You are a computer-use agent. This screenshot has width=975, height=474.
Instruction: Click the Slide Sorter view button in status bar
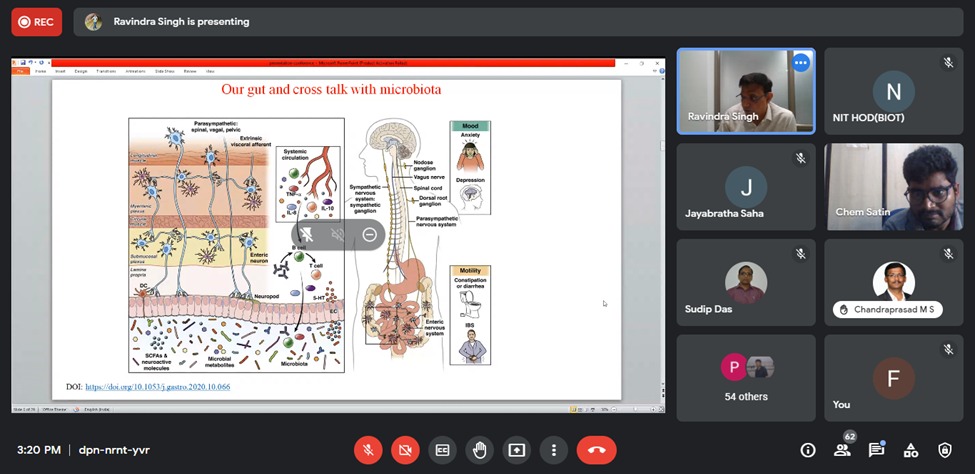580,409
